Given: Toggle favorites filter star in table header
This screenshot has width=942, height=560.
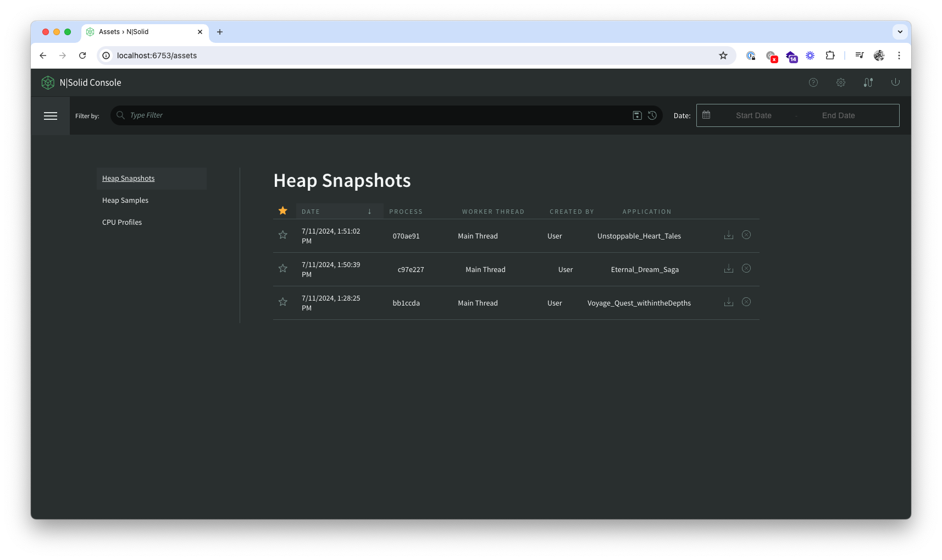Looking at the screenshot, I should click(x=283, y=210).
